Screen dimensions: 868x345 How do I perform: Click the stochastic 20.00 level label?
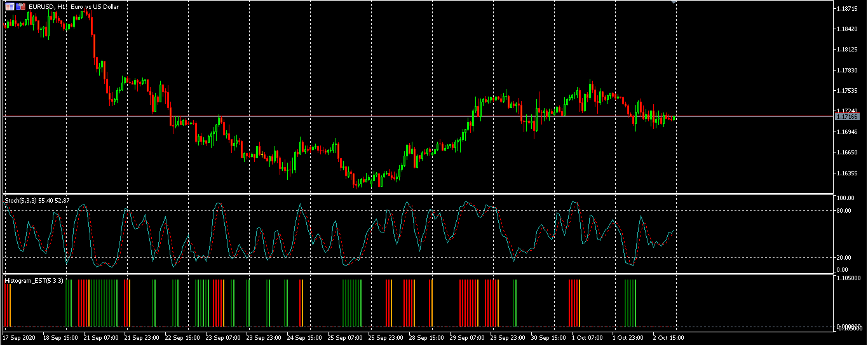[x=844, y=257]
